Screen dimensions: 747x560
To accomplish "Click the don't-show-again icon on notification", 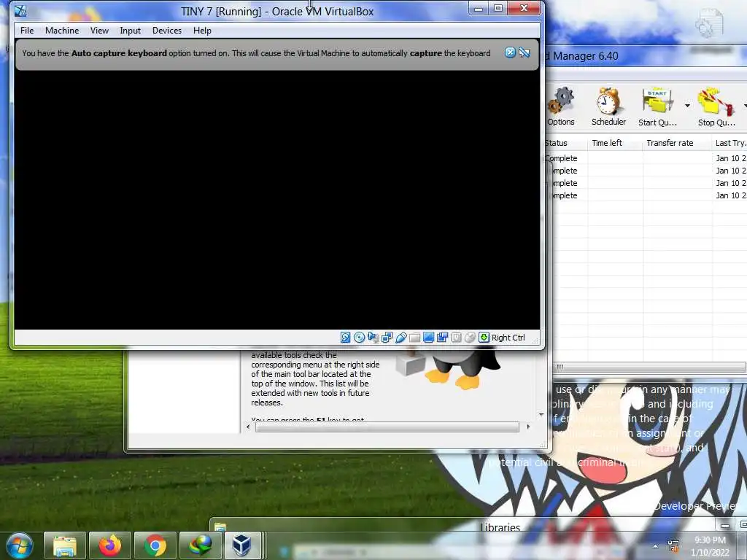I will tap(525, 52).
